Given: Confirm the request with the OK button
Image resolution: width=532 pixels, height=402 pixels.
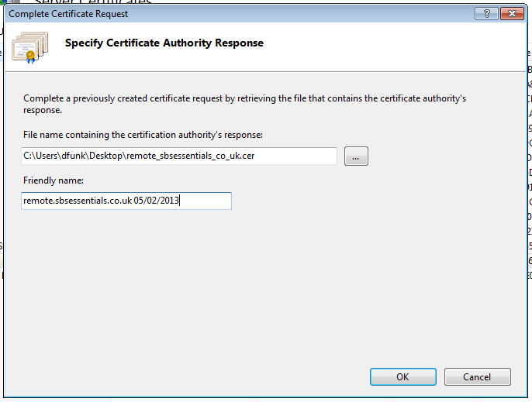Looking at the screenshot, I should click(402, 377).
